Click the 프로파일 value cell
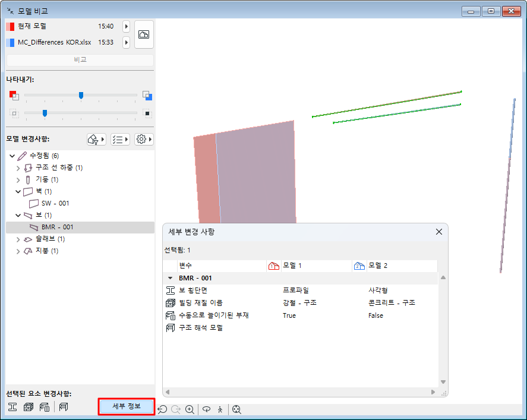The image size is (527, 420). click(296, 290)
